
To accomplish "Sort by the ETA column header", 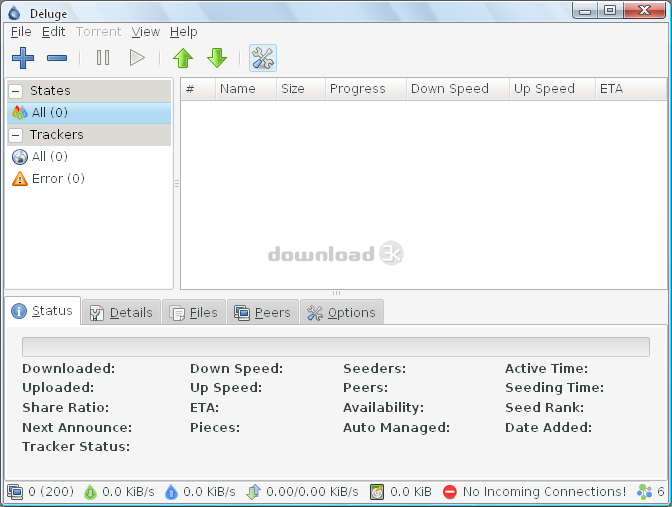I will pos(631,89).
